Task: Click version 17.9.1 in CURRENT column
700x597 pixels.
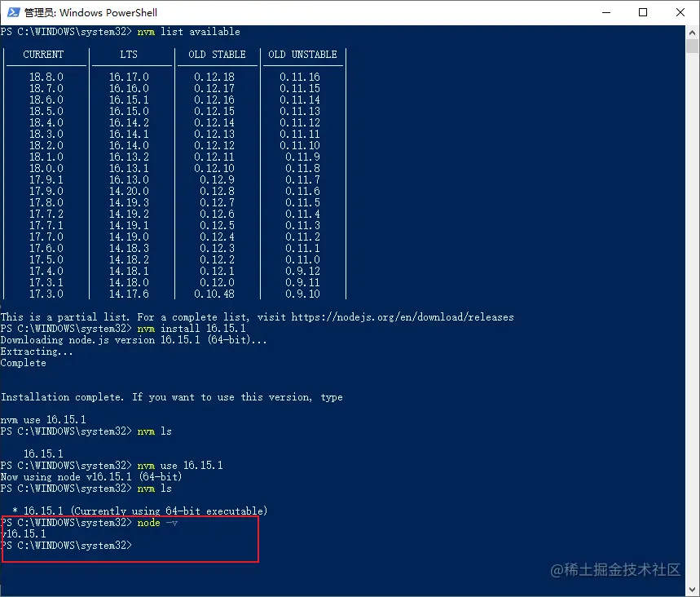Action: (46, 179)
